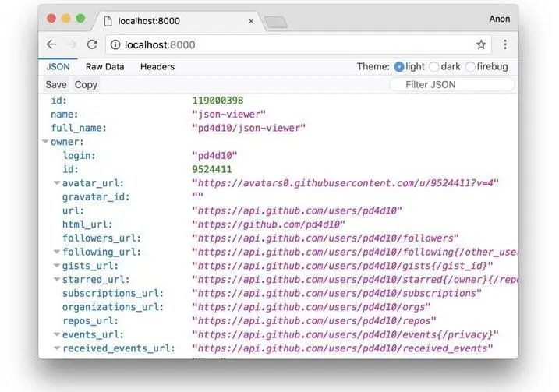Viewport: 559px width, 392px height.
Task: Click the repos_url key label
Action: point(90,321)
